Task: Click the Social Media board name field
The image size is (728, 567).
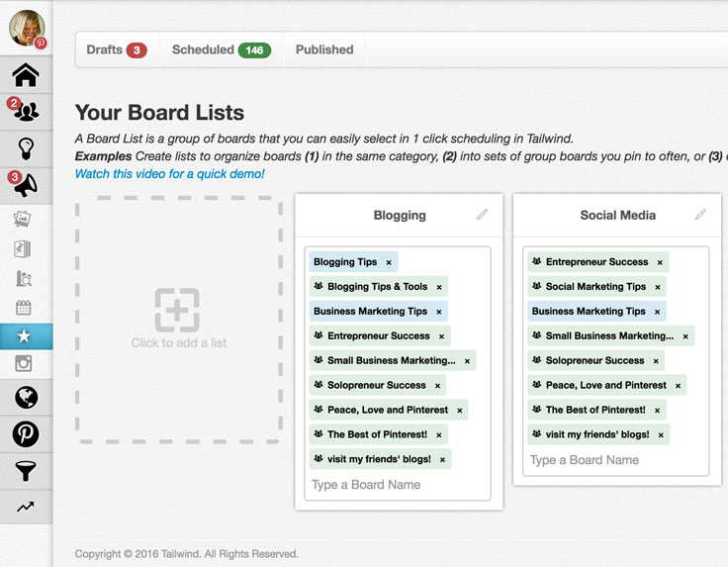Action: [615, 460]
